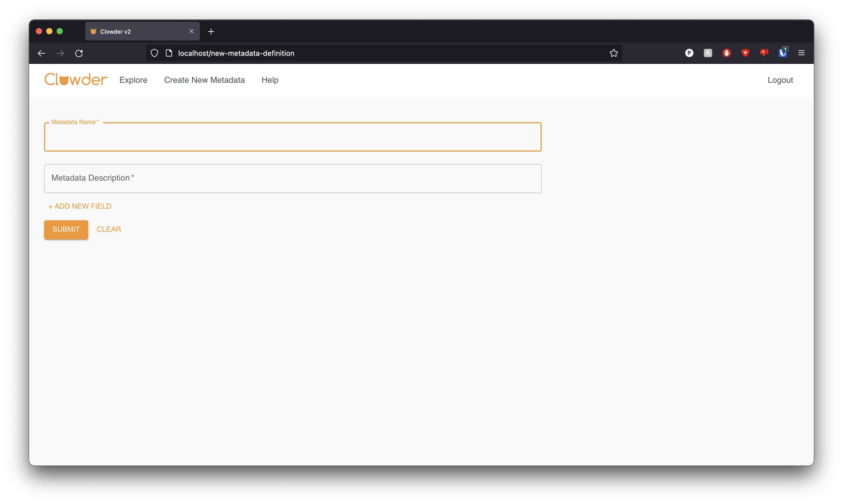Go back to the previous page
Screen dimensions: 843x504
[42, 53]
